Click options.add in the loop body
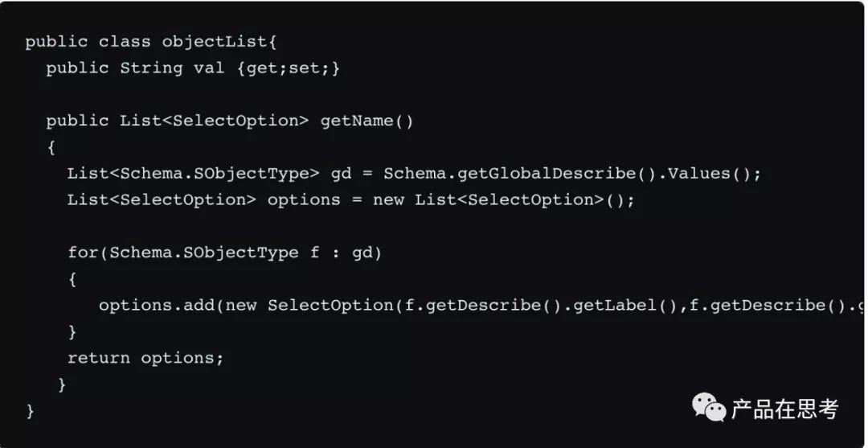 157,306
